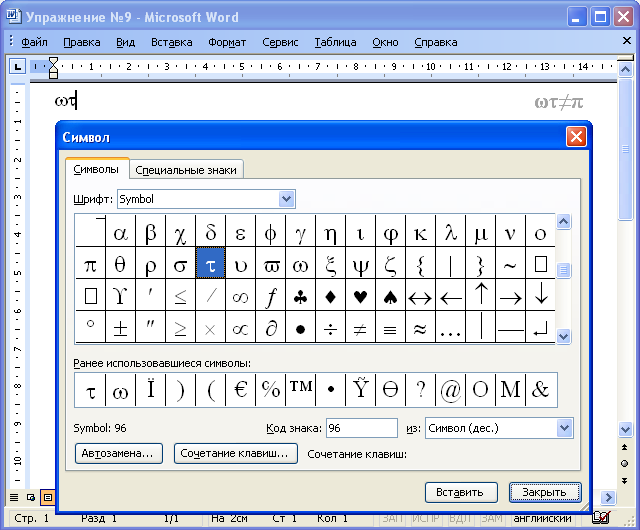The height and width of the screenshot is (530, 640).
Task: Select the club suit symbol
Action: click(x=301, y=295)
